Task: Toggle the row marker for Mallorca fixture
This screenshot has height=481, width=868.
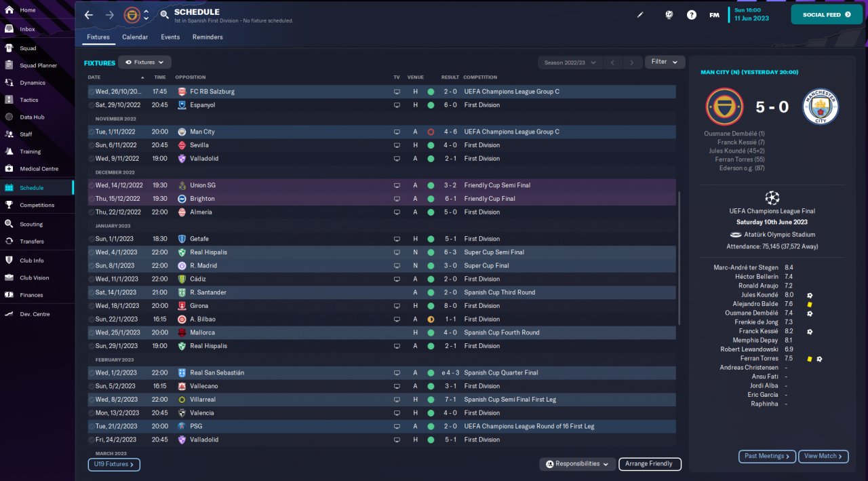Action: [92, 332]
